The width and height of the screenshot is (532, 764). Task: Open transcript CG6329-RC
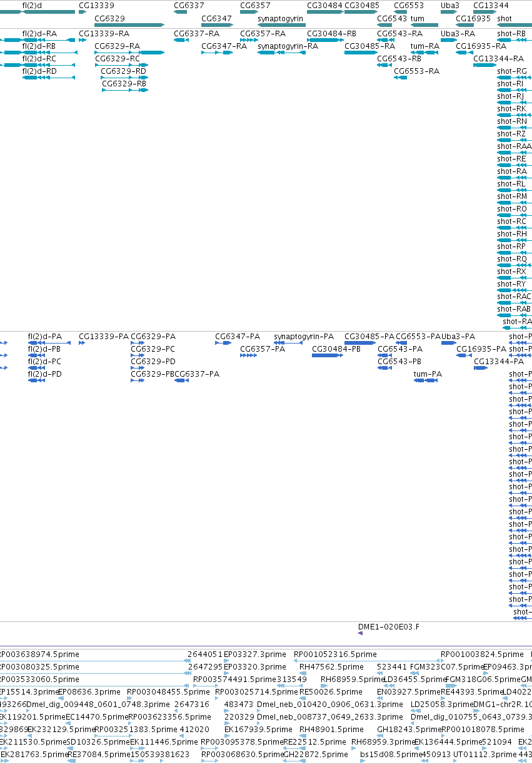[117, 59]
